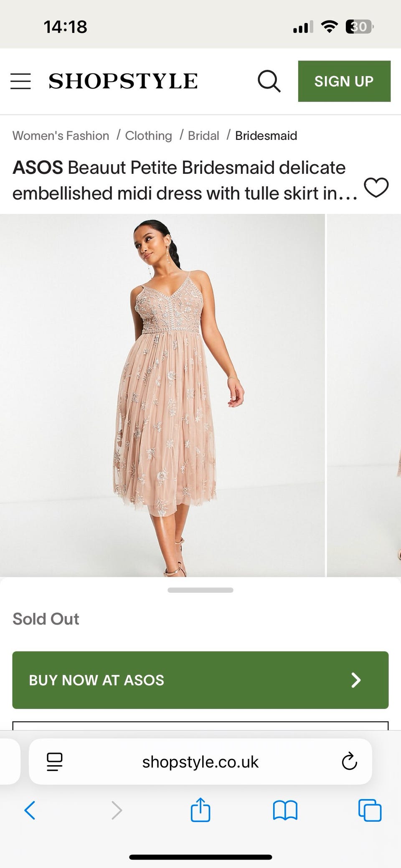The height and width of the screenshot is (868, 401).
Task: Show open Safari tabs
Action: click(x=370, y=810)
